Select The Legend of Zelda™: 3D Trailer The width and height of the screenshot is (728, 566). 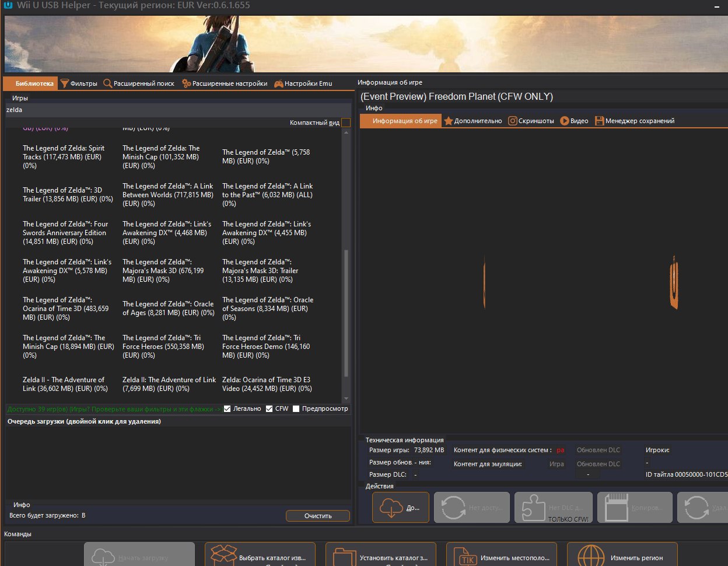pos(68,194)
